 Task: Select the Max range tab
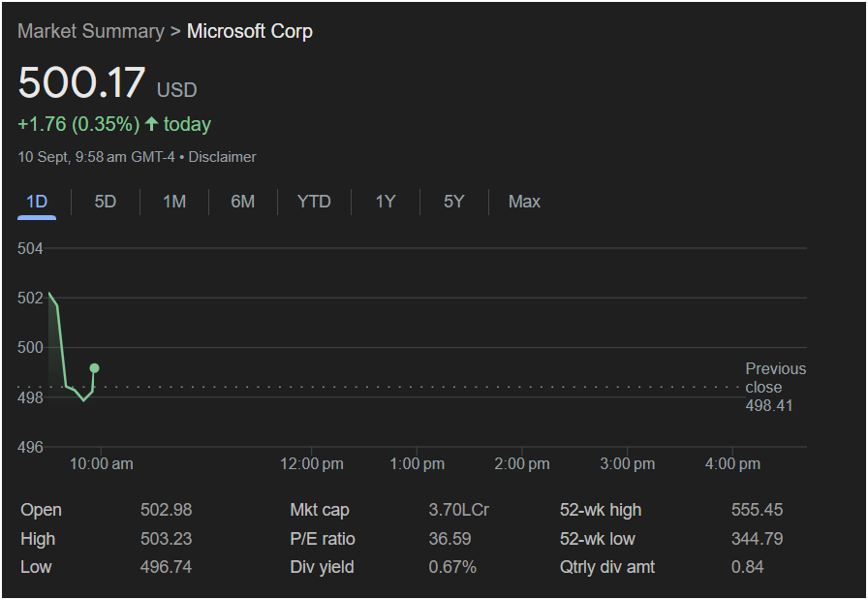524,202
